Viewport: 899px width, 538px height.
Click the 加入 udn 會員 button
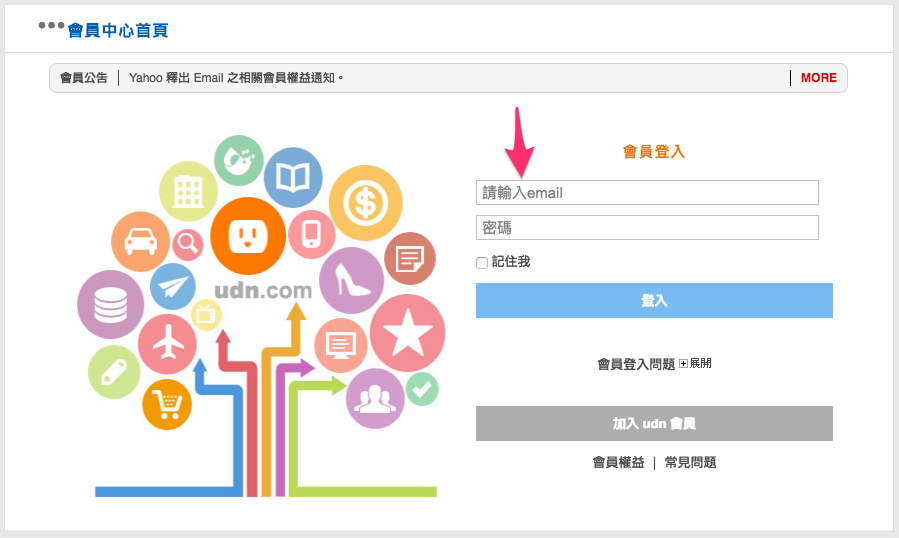pyautogui.click(x=654, y=423)
